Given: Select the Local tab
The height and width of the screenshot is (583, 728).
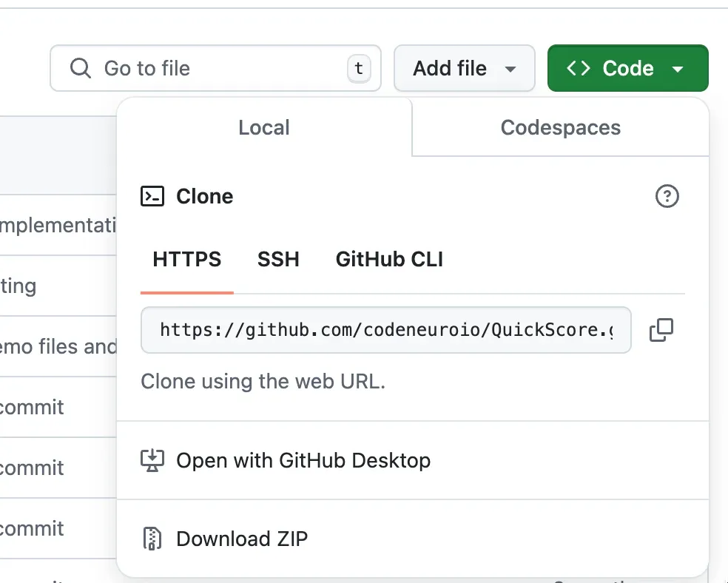Looking at the screenshot, I should point(263,127).
